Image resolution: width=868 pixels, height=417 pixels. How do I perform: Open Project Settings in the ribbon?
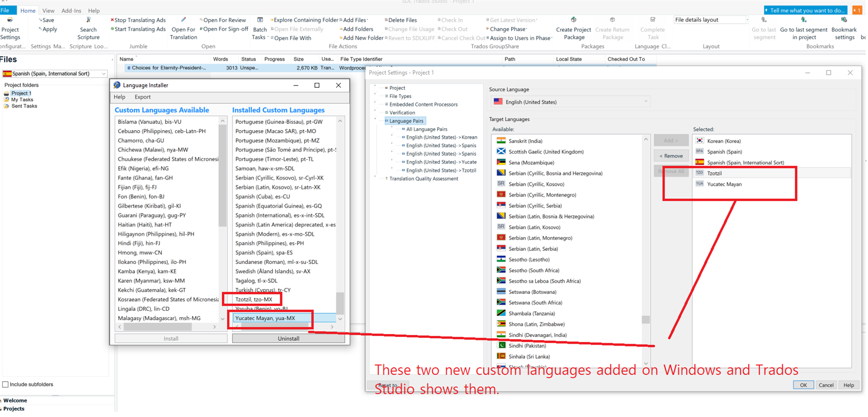pyautogui.click(x=10, y=29)
